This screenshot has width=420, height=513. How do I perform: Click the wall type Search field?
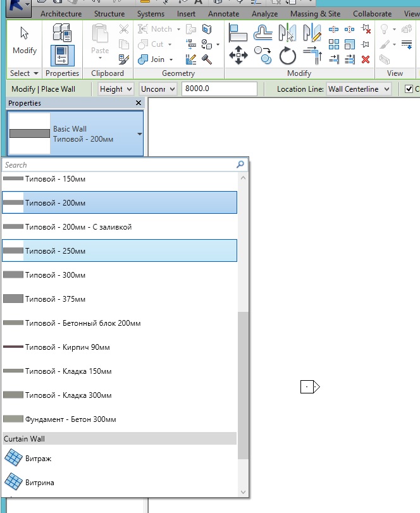pyautogui.click(x=119, y=164)
